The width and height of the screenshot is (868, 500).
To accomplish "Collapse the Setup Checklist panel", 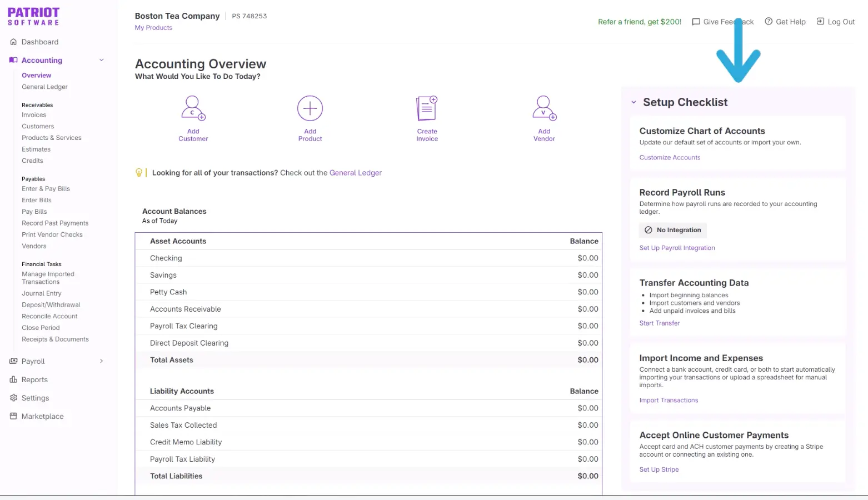I will 633,102.
